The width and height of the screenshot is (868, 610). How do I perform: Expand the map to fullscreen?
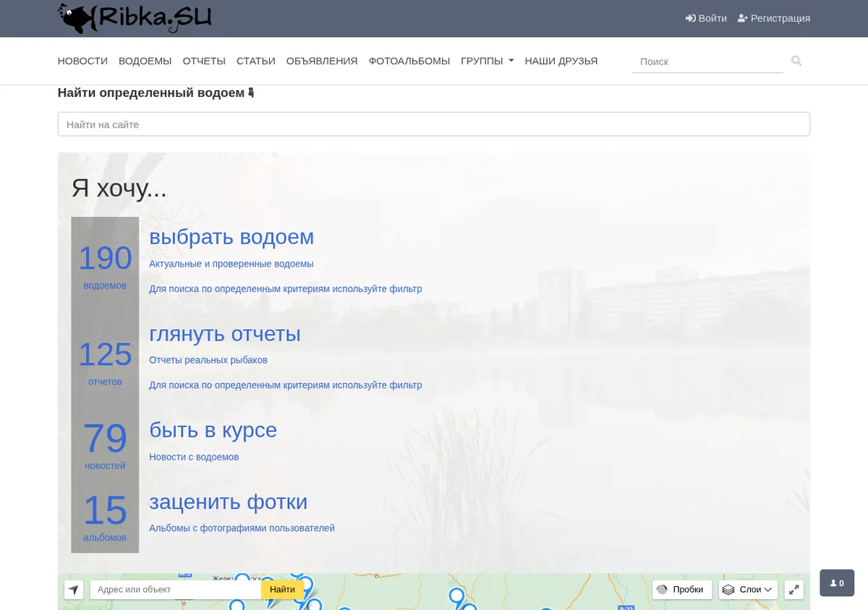[x=793, y=590]
